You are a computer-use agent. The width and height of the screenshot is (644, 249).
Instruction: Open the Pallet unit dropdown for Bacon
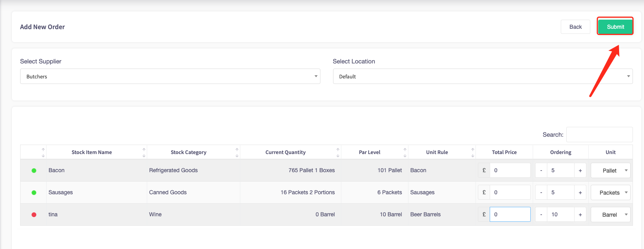click(x=610, y=171)
